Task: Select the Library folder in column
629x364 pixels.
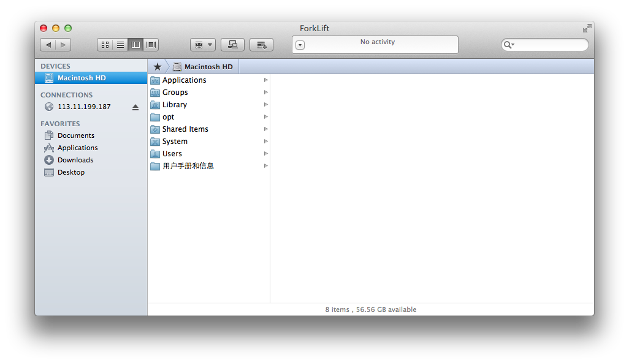Action: [x=175, y=105]
